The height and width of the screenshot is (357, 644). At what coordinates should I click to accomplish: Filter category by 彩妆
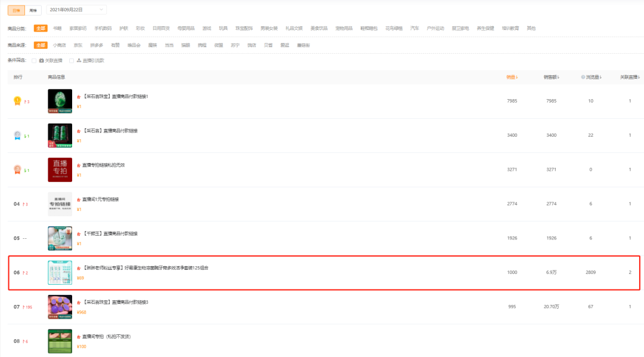[x=141, y=29]
